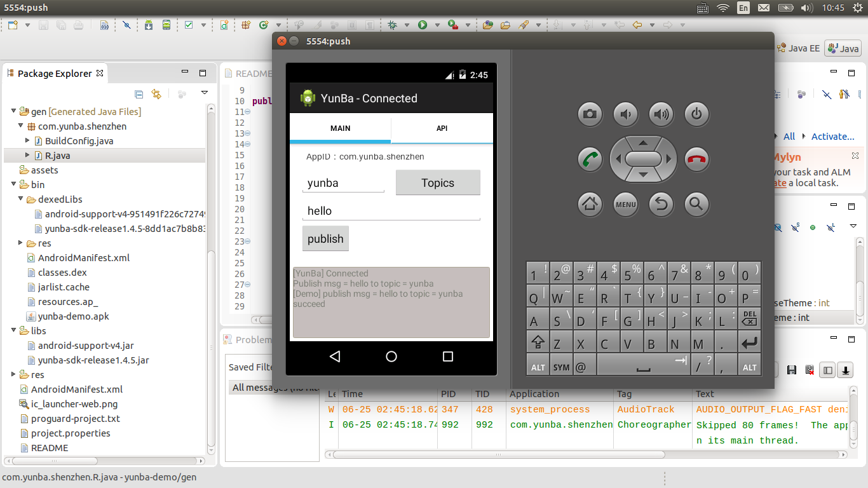Click the New Java Package toolbar icon

[x=246, y=25]
